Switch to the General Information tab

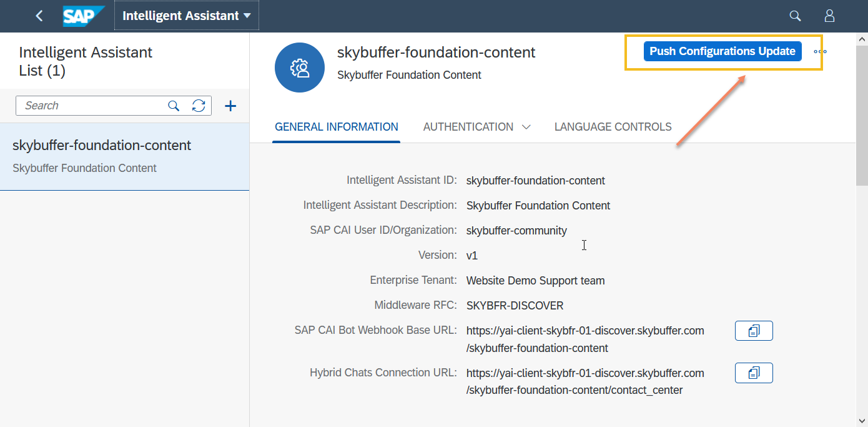click(336, 127)
